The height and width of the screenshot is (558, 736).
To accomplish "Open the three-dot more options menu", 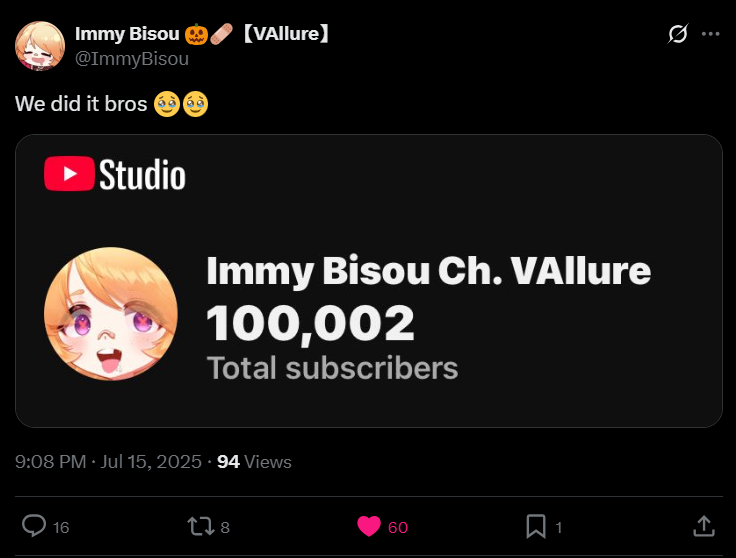I will click(x=711, y=34).
